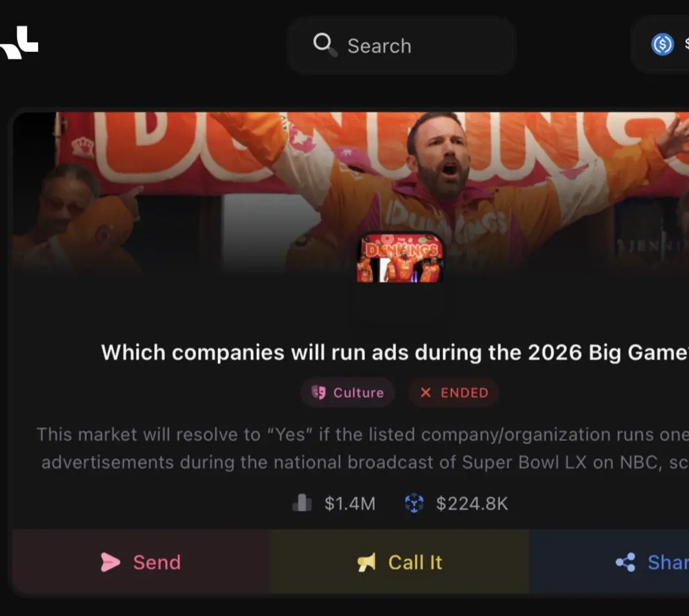689x616 pixels.
Task: Click the site logo in the header
Action: click(x=19, y=42)
